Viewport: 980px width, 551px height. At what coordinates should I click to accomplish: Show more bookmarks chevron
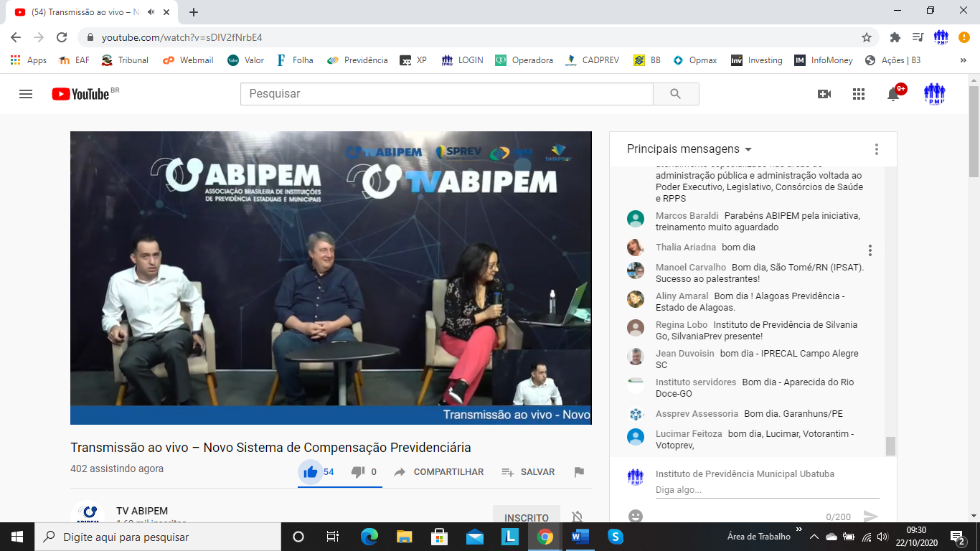point(963,60)
